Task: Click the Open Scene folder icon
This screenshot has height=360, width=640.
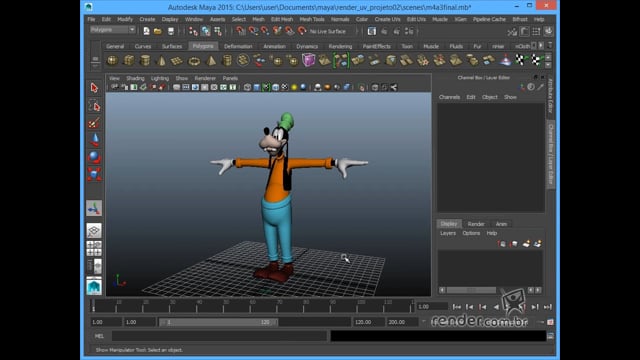Action: [x=158, y=31]
